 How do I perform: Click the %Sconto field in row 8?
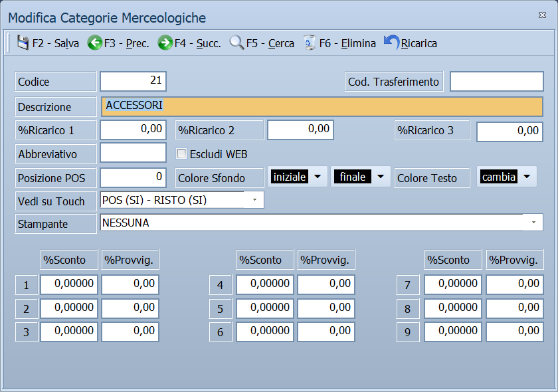tap(453, 308)
